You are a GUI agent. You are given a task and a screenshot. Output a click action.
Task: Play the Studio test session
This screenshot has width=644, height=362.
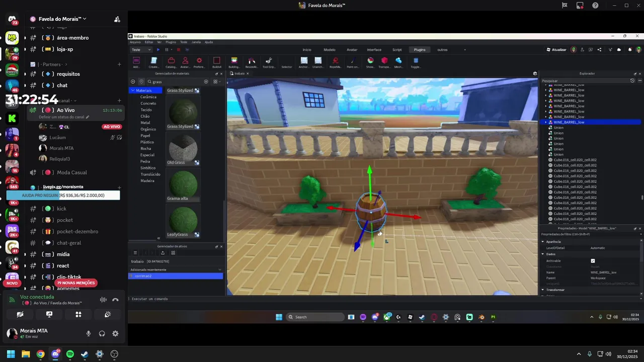pos(158,50)
